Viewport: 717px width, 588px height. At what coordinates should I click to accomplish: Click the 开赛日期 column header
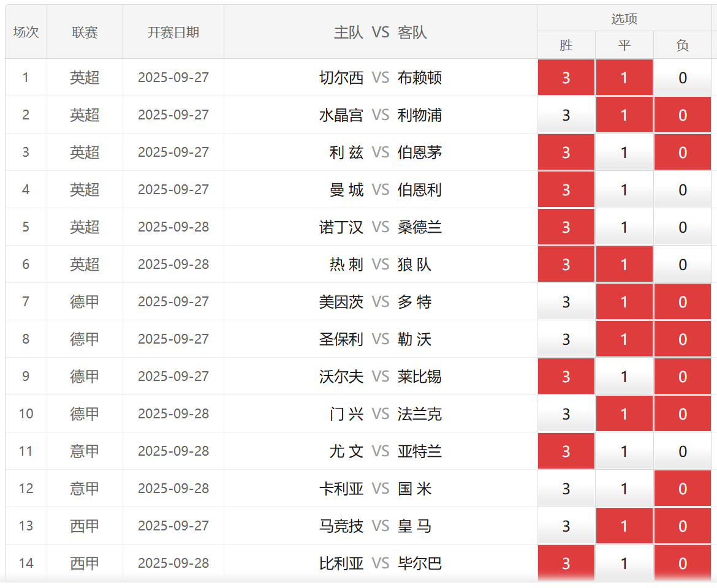click(173, 32)
